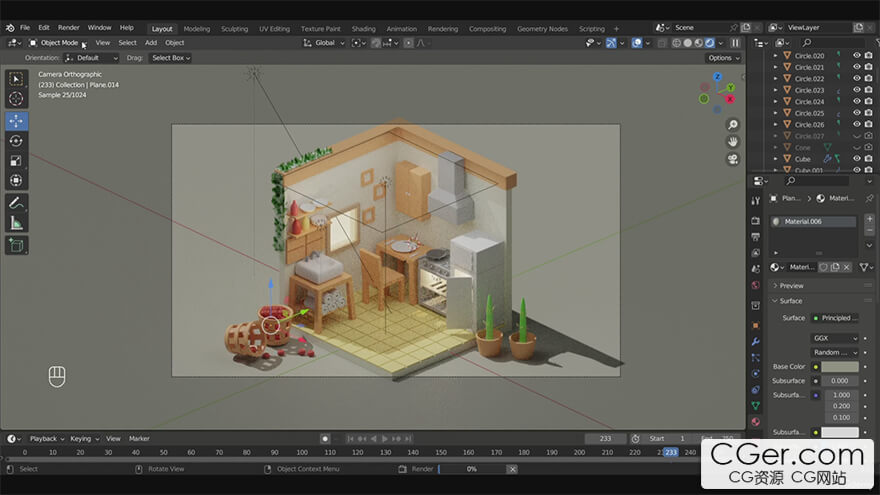Open the Playback popover
The width and height of the screenshot is (880, 495).
click(46, 438)
